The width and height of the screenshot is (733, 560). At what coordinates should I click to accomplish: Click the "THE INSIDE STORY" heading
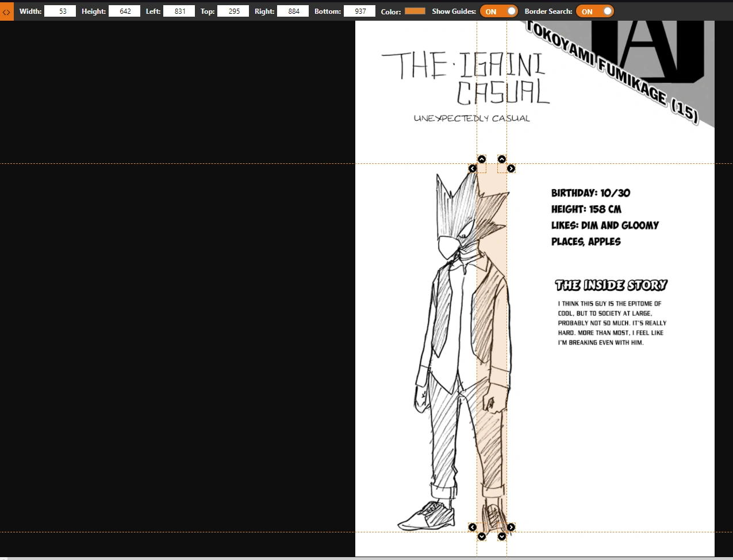point(611,285)
